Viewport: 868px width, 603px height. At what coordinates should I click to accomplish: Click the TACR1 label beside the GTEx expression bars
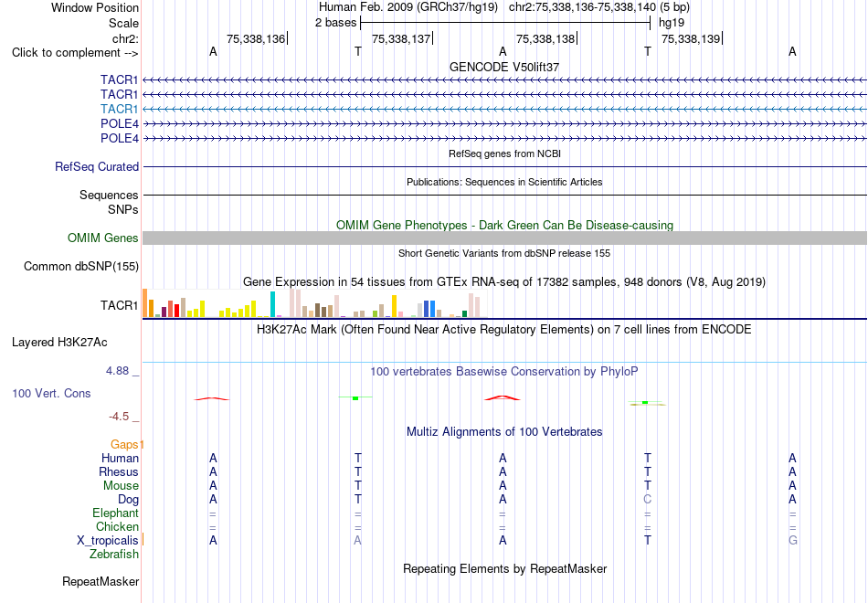[119, 306]
